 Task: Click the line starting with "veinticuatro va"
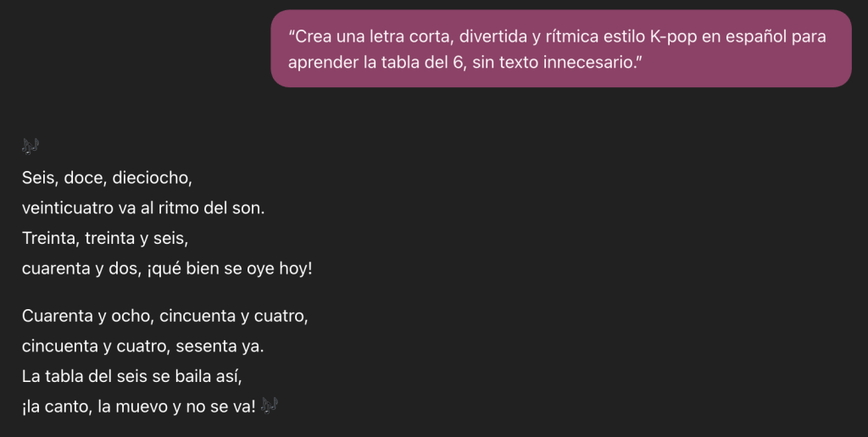coord(143,207)
